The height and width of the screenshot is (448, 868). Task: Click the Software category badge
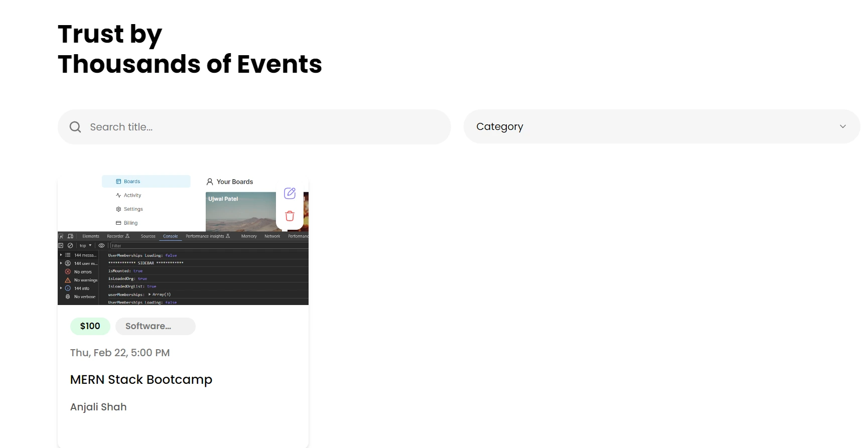click(155, 326)
